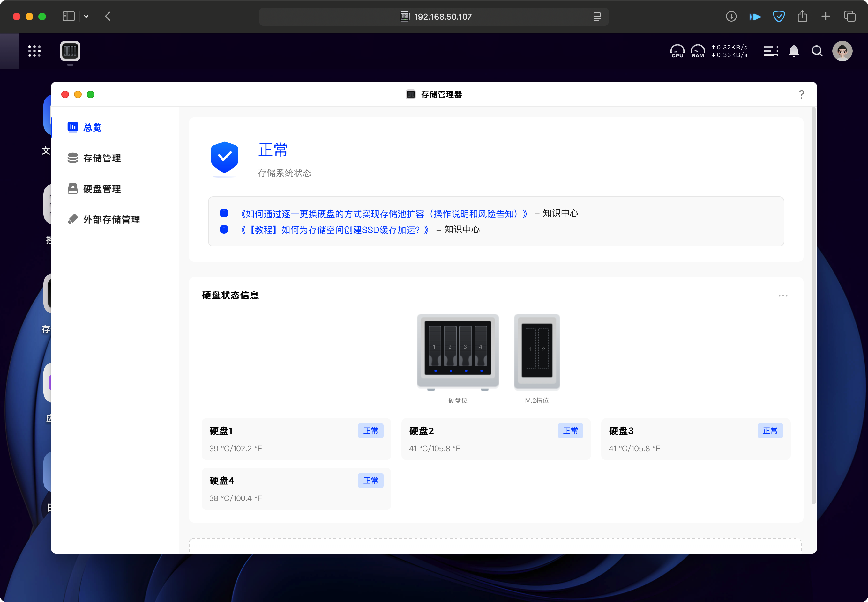Select 总览 in the sidebar

point(93,128)
